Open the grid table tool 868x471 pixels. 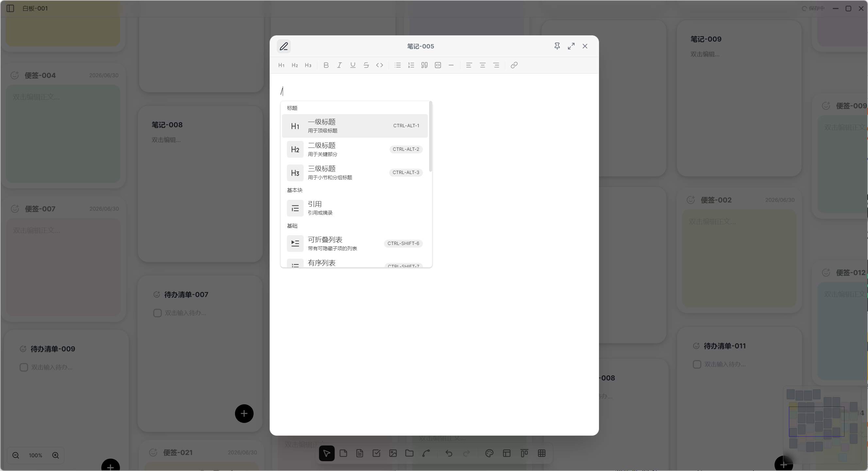coord(542,453)
